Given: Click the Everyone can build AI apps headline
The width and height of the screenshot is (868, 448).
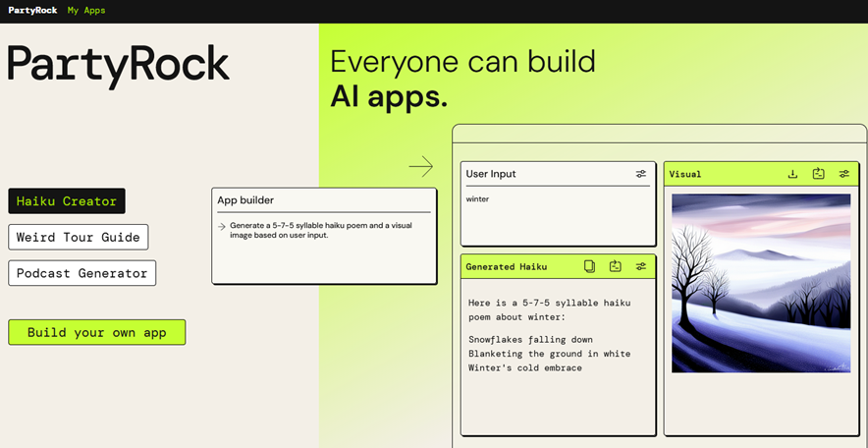Looking at the screenshot, I should (x=462, y=80).
